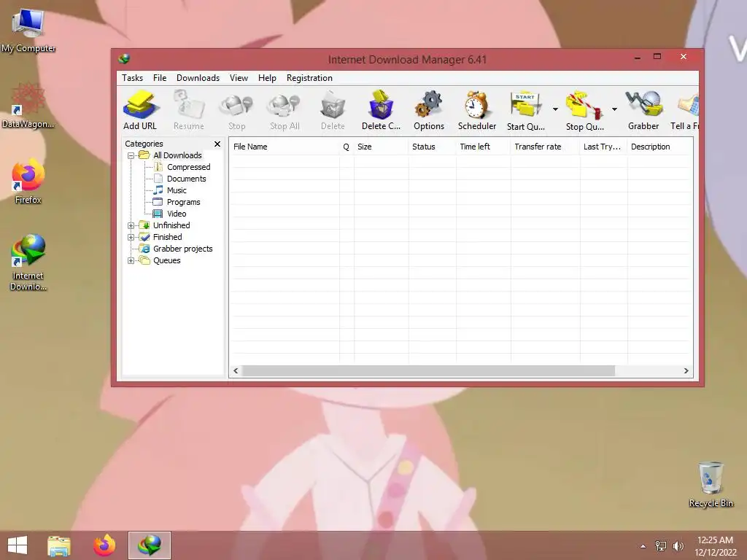Select the Firefox desktop shortcut
The width and height of the screenshot is (747, 560).
tap(28, 182)
